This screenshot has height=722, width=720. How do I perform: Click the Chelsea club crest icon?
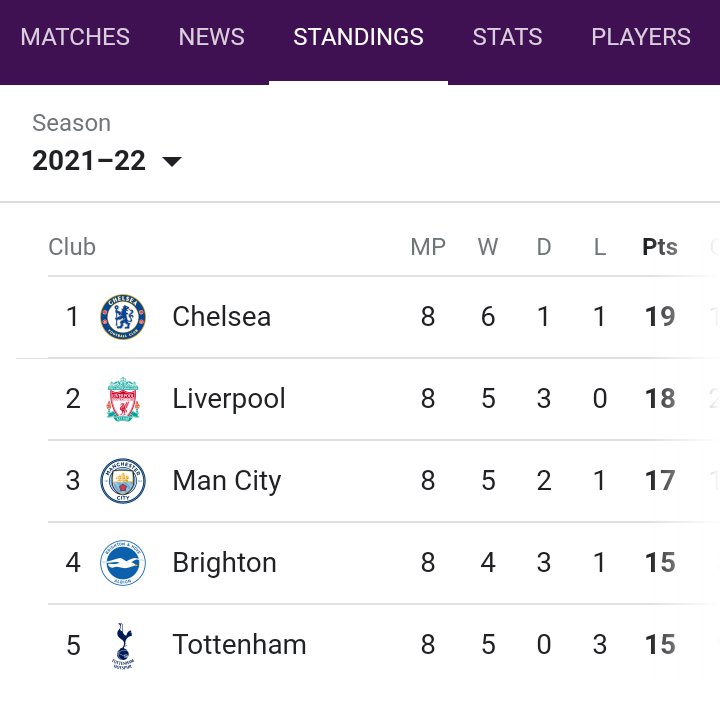click(123, 317)
